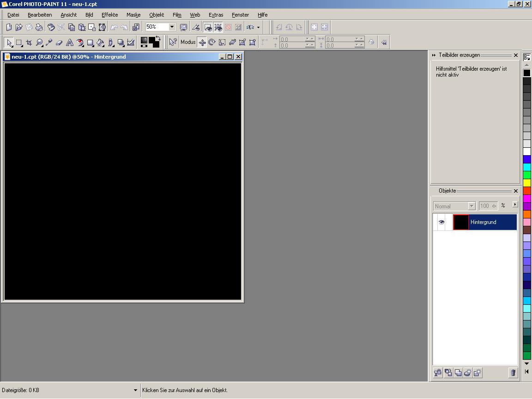Screen dimensions: 532x399
Task: Open the application launcher dropdown arrow
Action: pos(258,27)
